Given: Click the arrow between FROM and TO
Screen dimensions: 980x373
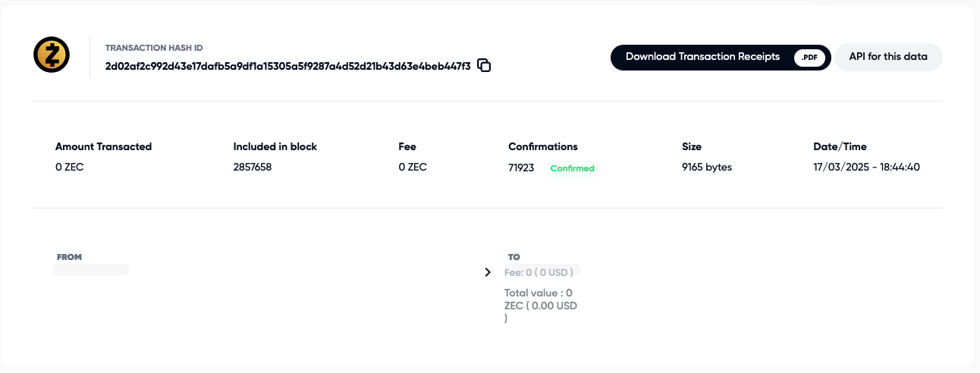Looking at the screenshot, I should pos(488,272).
